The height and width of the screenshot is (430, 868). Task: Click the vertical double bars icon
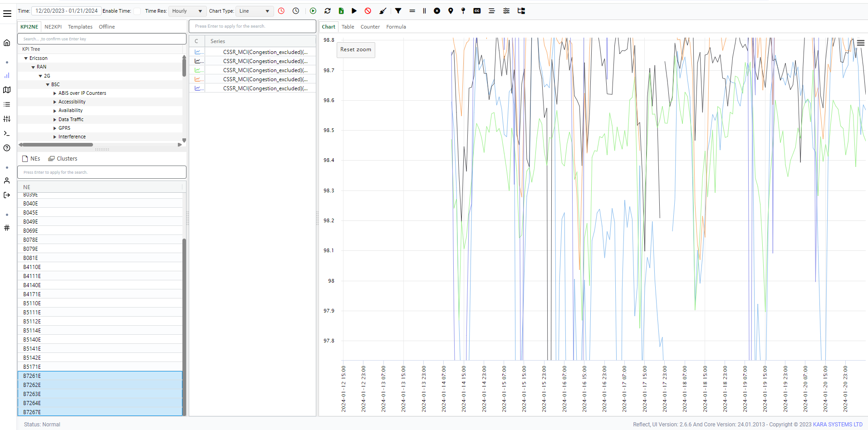(x=424, y=11)
